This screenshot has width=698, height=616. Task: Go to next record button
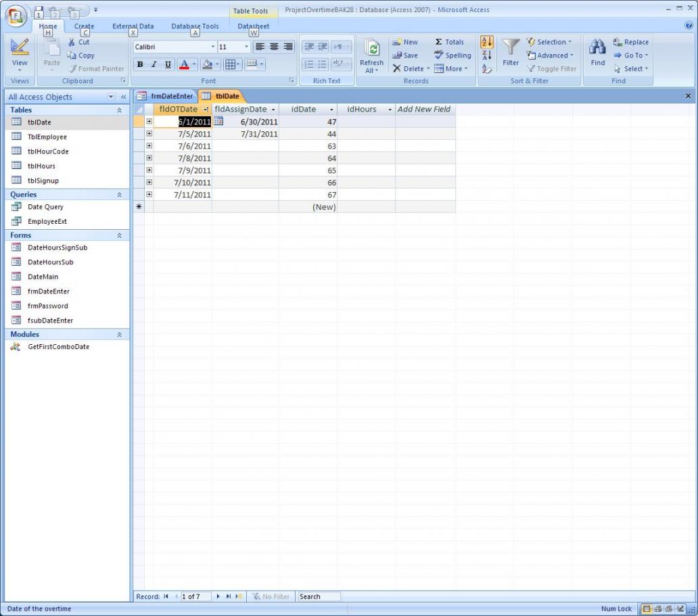(218, 596)
